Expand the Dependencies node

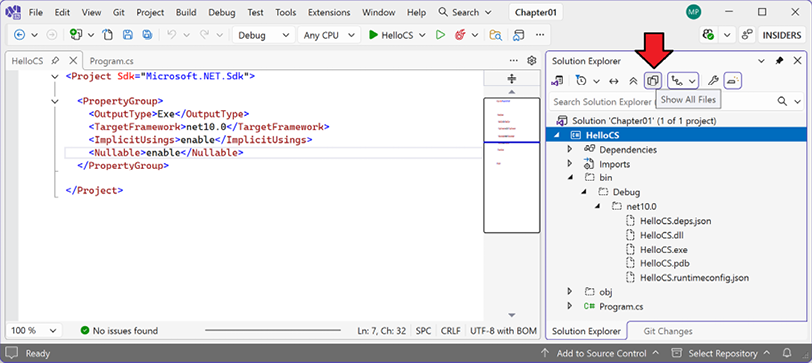pyautogui.click(x=570, y=149)
